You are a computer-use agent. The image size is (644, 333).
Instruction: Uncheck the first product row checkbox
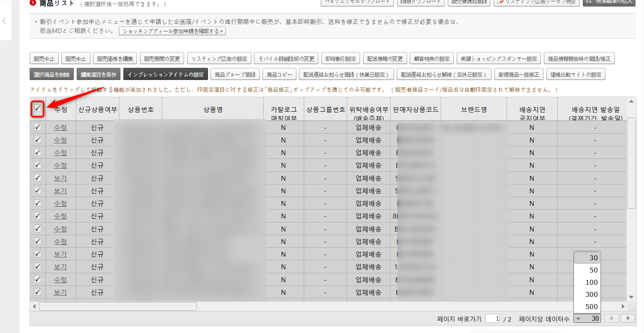[38, 127]
